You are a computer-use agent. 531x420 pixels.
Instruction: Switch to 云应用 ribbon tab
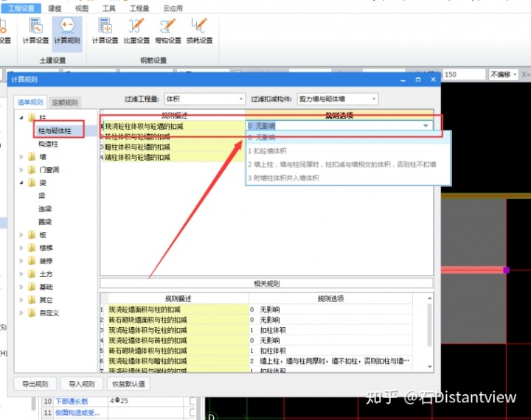(173, 8)
